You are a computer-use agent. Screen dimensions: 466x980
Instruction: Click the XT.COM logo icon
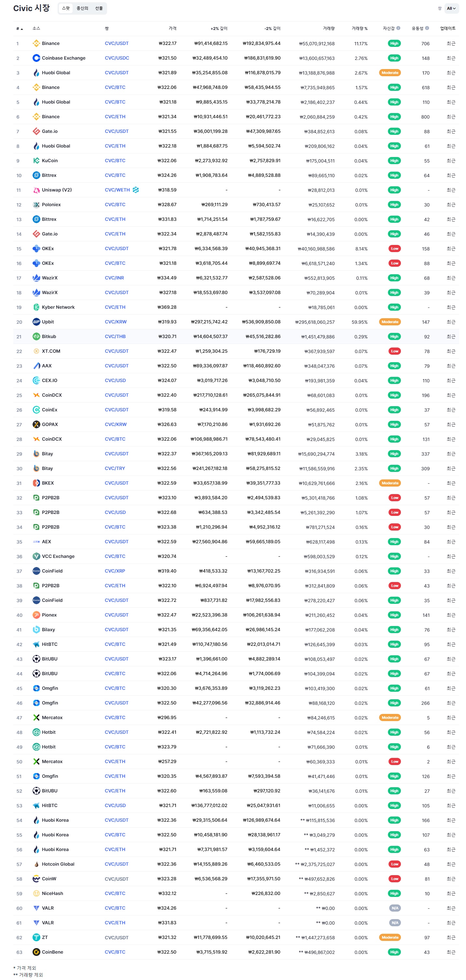click(x=36, y=351)
